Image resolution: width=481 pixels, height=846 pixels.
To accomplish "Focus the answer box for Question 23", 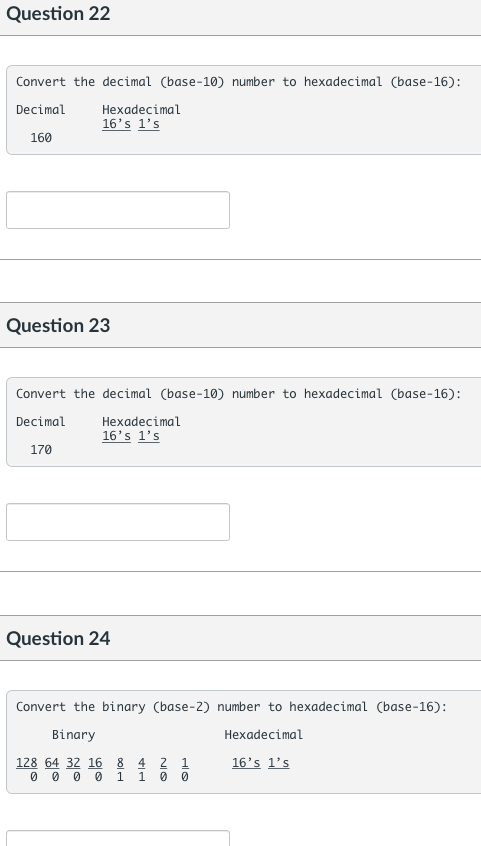I will (x=118, y=522).
